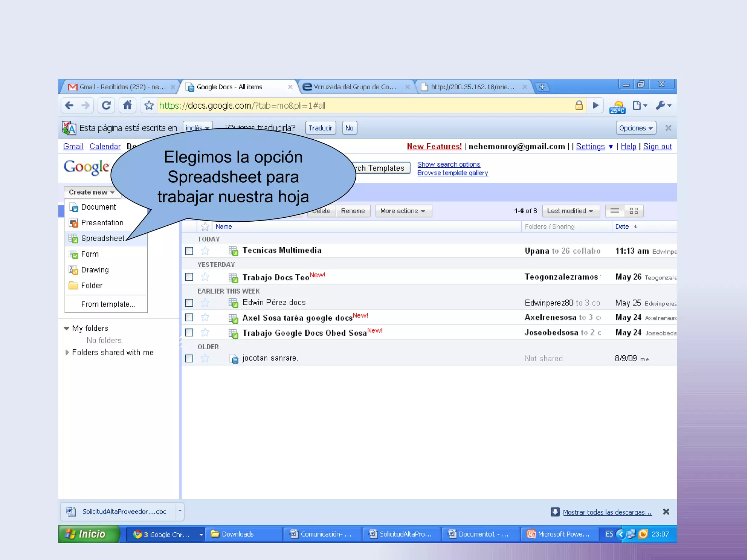Image resolution: width=747 pixels, height=560 pixels.
Task: Check the Trabajo Google Docs Obed Sosa checkbox
Action: pyautogui.click(x=189, y=332)
